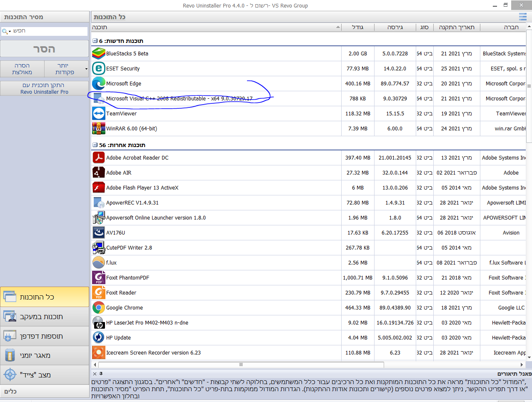This screenshot has height=402, width=532.
Task: Sort by the תוכנה column header
Action: (216, 27)
